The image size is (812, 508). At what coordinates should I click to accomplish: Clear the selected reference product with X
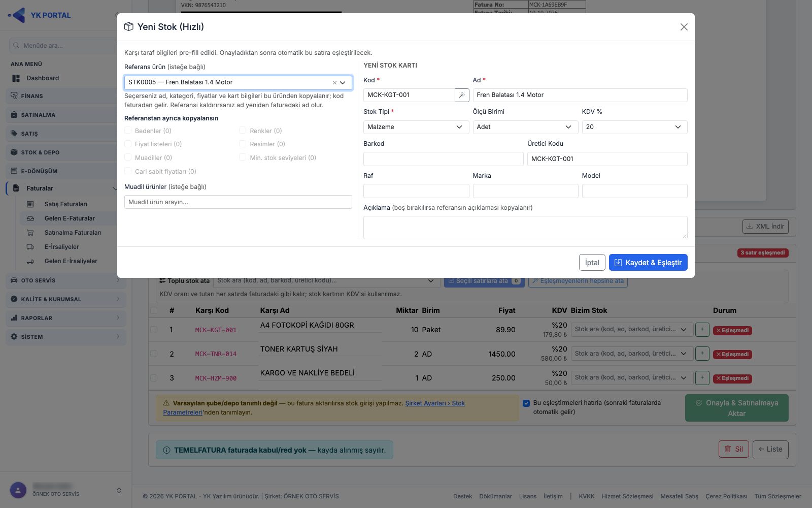[334, 82]
